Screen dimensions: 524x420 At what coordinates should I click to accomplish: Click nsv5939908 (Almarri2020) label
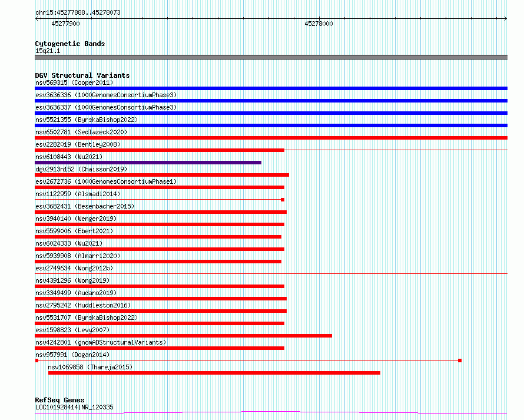click(78, 256)
